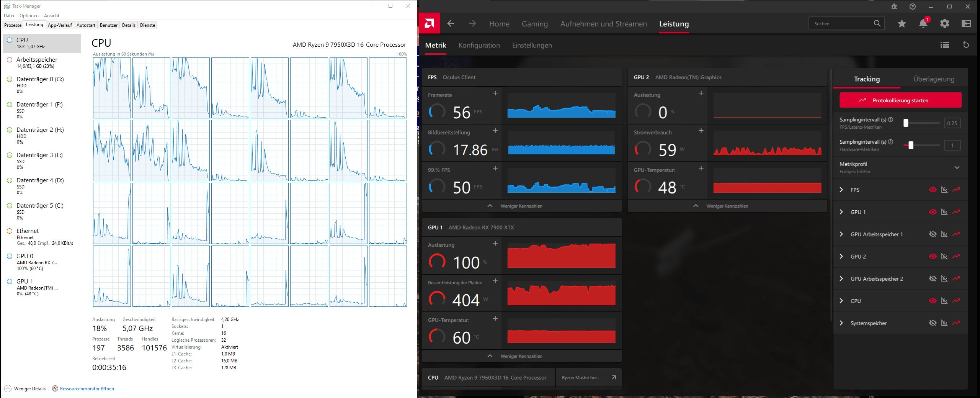
Task: Switch metrics to list view icon
Action: [x=945, y=45]
